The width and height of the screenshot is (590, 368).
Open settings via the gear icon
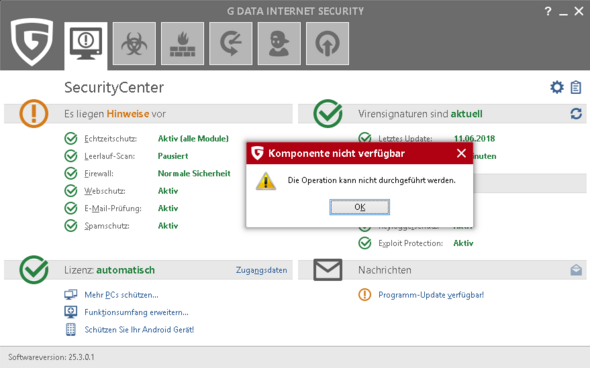(x=557, y=87)
